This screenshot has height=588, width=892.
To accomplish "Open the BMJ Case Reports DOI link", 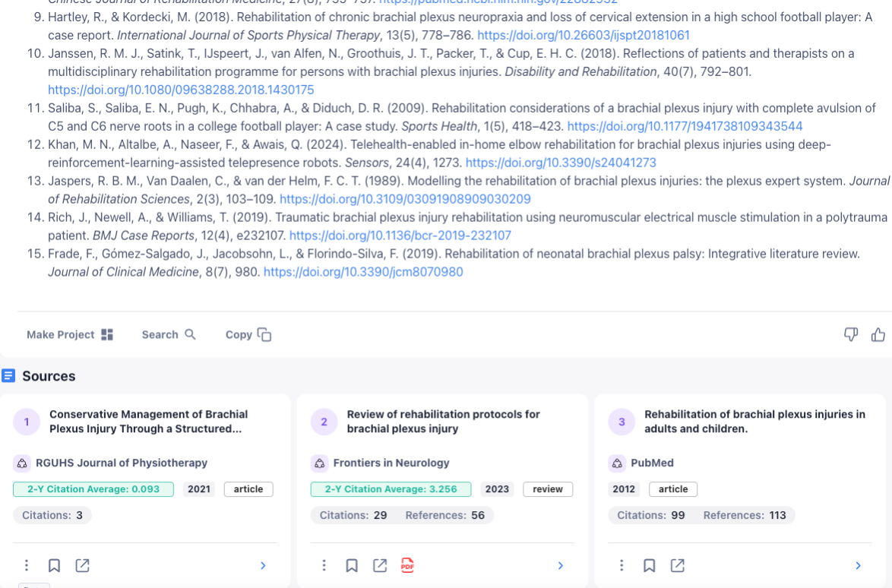I will tap(400, 236).
